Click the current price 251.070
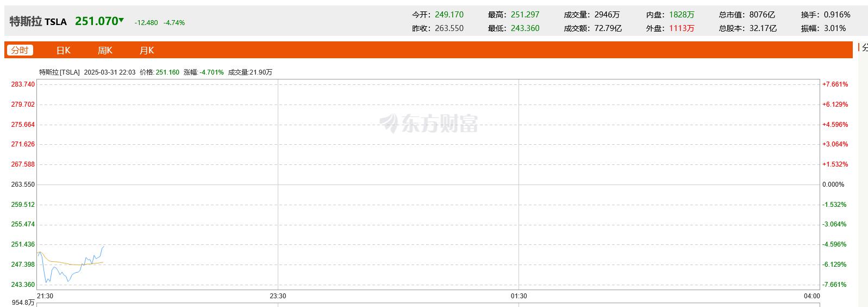This screenshot has height=307, width=868. [x=96, y=21]
